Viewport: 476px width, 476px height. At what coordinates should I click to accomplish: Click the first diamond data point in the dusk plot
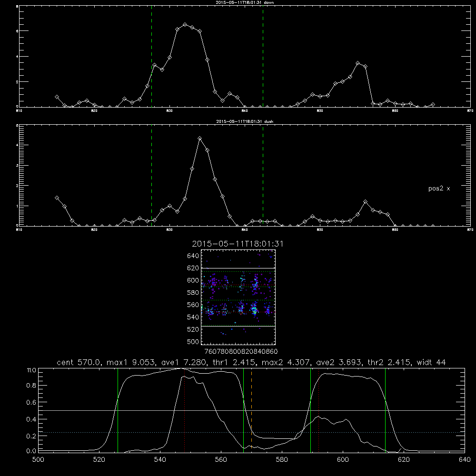coord(57,198)
